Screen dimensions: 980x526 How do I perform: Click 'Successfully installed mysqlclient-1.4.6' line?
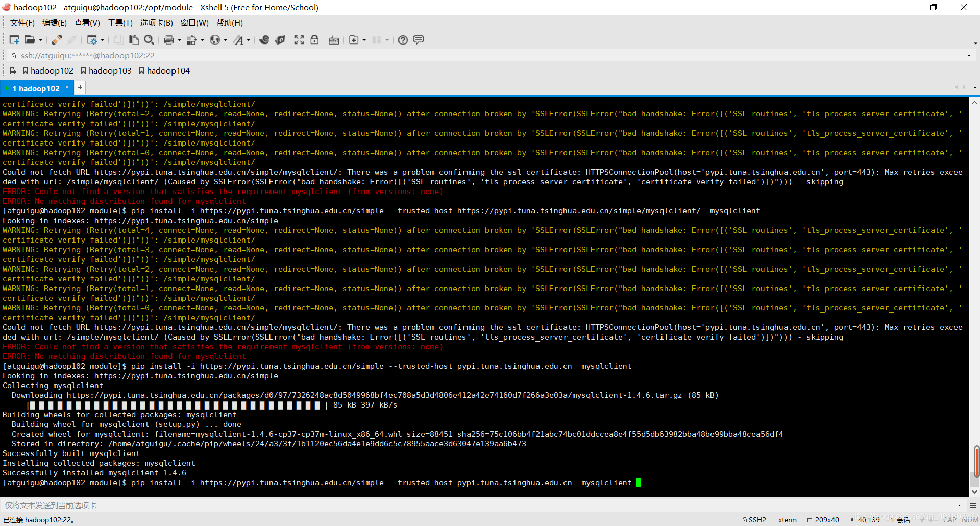coord(94,473)
